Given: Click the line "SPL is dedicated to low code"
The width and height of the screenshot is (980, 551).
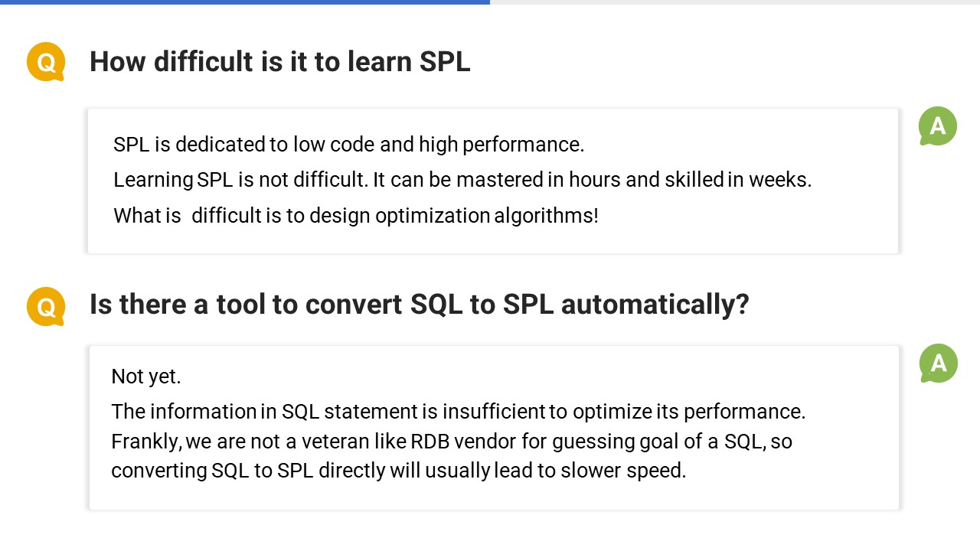Looking at the screenshot, I should [x=348, y=144].
